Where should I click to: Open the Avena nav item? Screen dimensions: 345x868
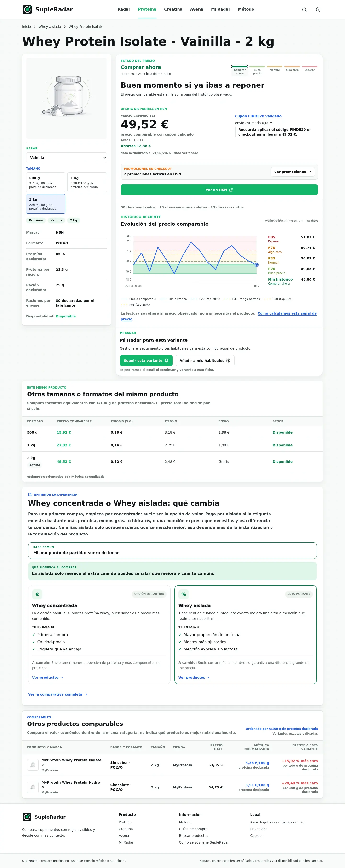pos(196,9)
